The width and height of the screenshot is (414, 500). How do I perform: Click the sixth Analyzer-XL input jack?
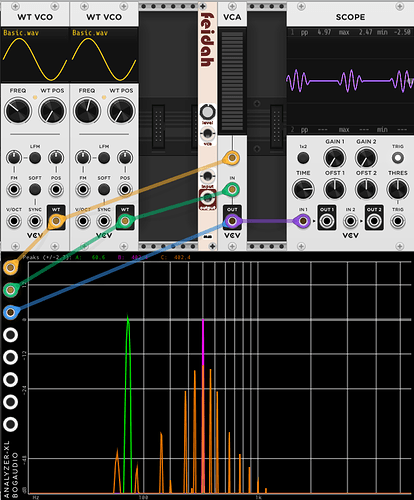[11, 379]
